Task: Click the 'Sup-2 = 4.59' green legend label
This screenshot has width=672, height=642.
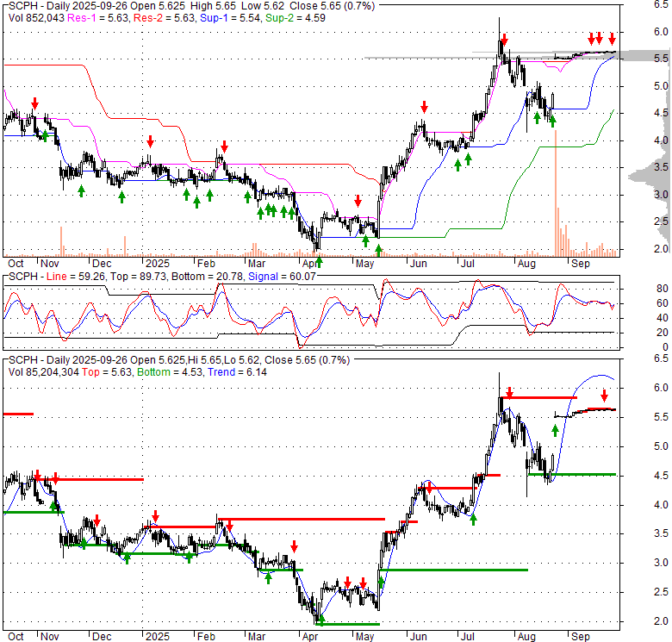Action: [x=296, y=18]
